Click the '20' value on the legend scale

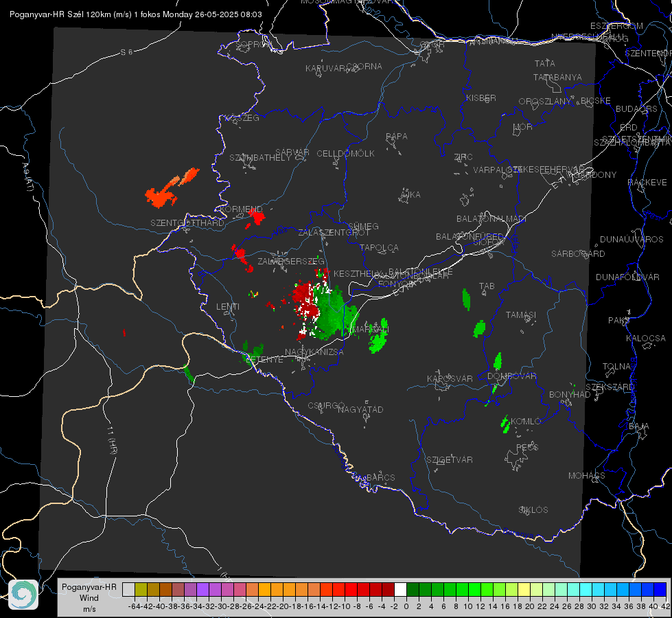click(530, 606)
